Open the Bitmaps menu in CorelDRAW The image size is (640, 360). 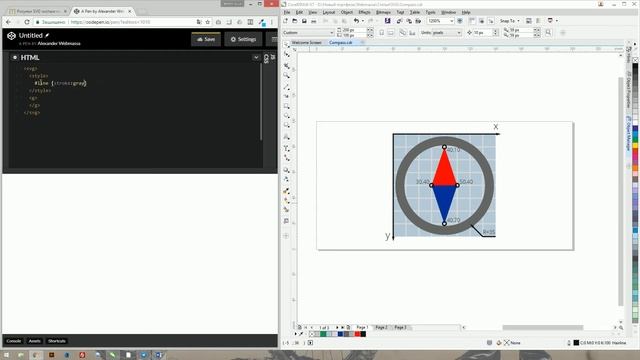click(383, 12)
